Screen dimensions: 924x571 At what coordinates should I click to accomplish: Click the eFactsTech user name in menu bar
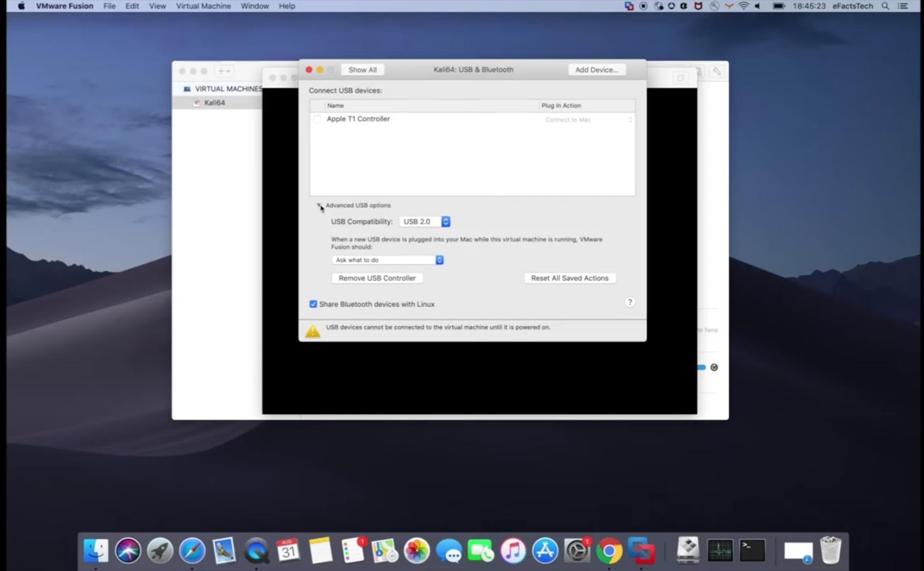coord(852,6)
